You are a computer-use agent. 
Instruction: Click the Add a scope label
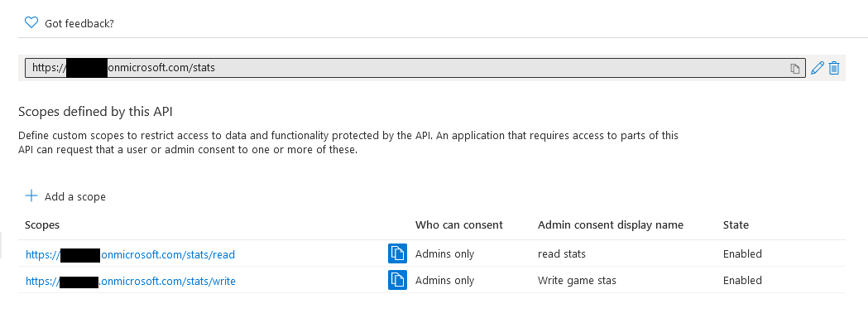[x=75, y=196]
